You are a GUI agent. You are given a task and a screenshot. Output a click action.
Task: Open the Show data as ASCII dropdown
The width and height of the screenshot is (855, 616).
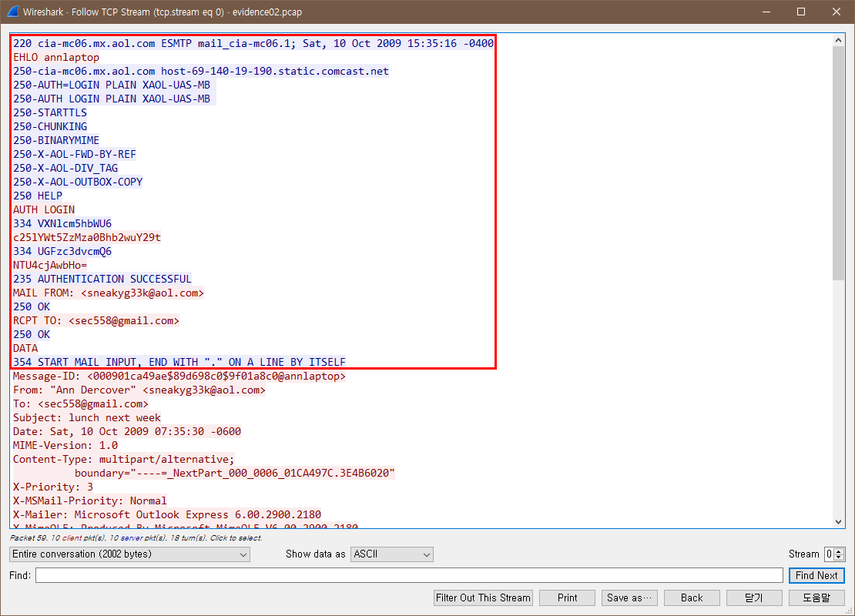pos(391,554)
